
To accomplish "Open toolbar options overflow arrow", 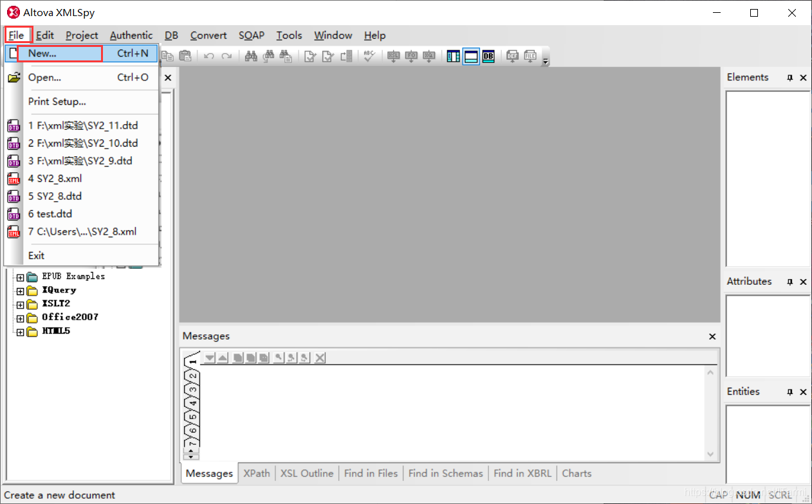I will click(x=546, y=61).
